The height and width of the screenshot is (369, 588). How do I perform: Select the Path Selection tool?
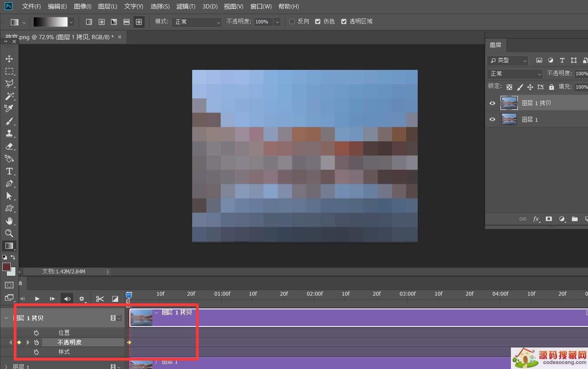click(9, 196)
